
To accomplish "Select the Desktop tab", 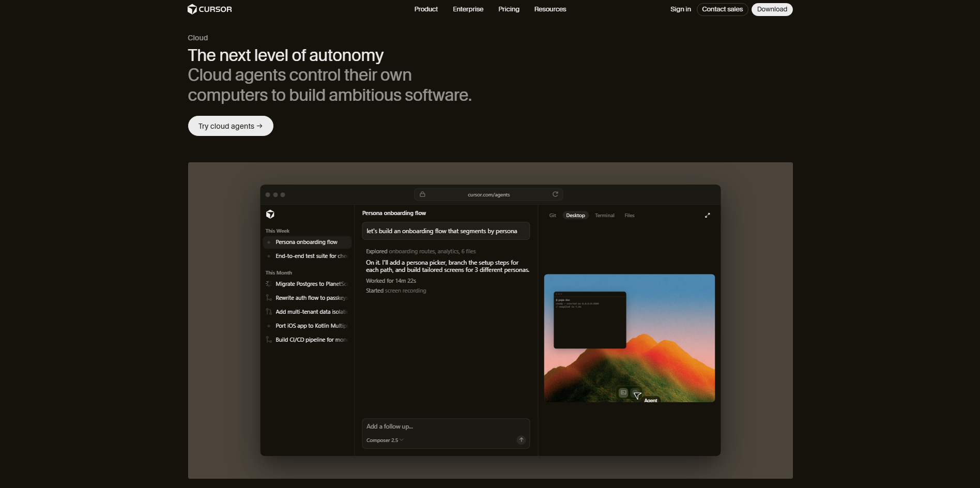I will [575, 216].
